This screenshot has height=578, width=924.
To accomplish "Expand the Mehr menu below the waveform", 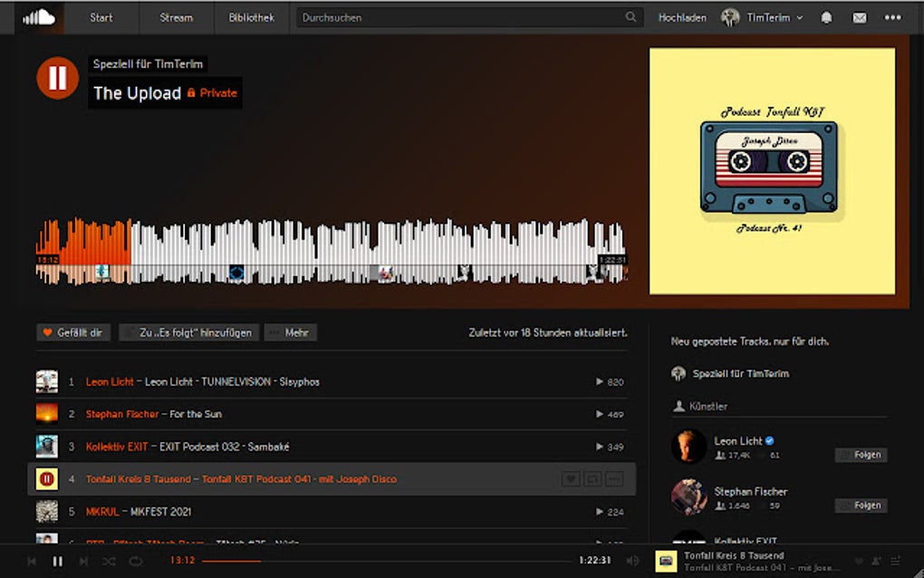I will (x=291, y=332).
